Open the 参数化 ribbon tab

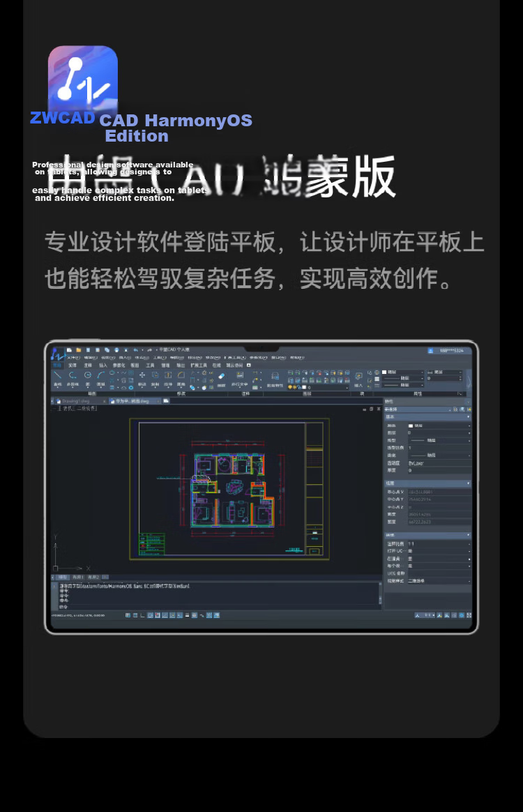[x=119, y=365]
